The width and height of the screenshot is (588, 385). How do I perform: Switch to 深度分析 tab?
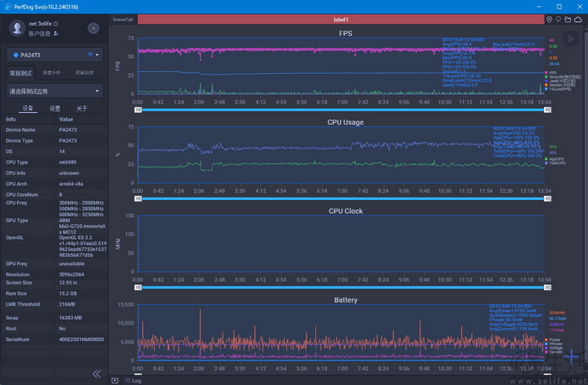click(52, 73)
